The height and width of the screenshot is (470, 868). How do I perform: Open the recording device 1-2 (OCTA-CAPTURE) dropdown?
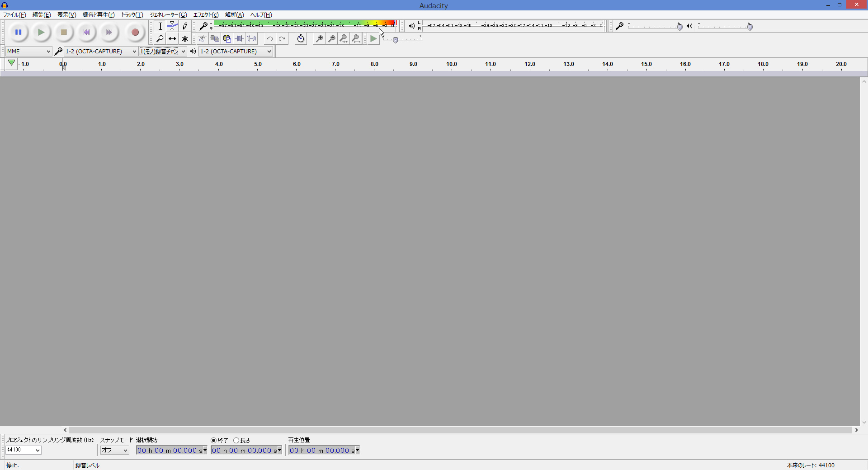(x=100, y=51)
